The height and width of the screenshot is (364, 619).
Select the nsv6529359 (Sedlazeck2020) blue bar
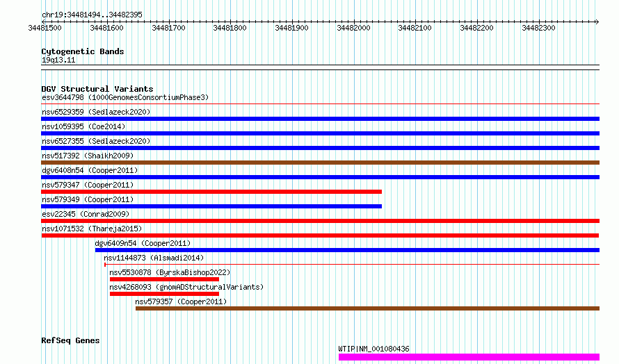[320, 119]
